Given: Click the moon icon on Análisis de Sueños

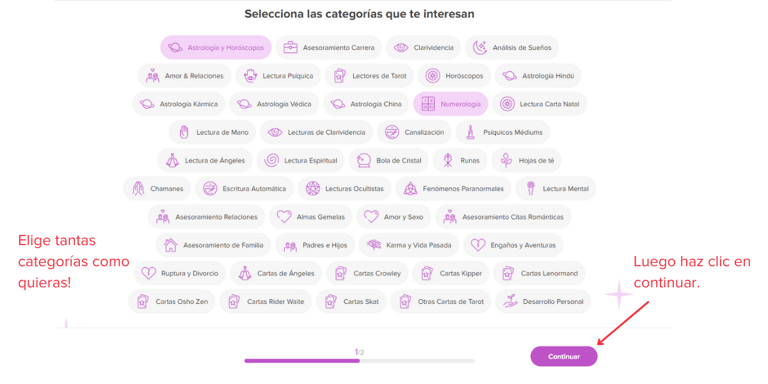Looking at the screenshot, I should click(x=480, y=48).
